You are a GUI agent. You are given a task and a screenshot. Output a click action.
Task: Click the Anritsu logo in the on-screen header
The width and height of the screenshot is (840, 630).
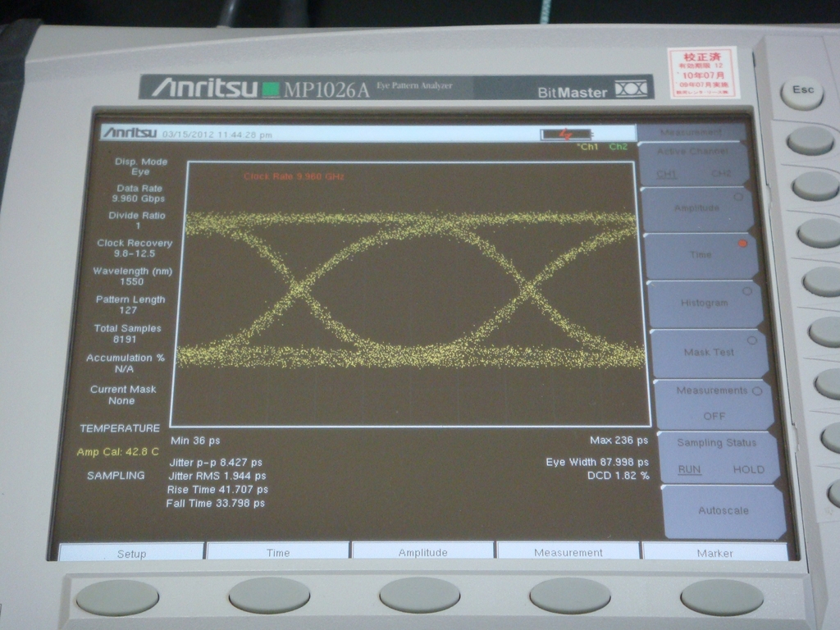point(130,132)
